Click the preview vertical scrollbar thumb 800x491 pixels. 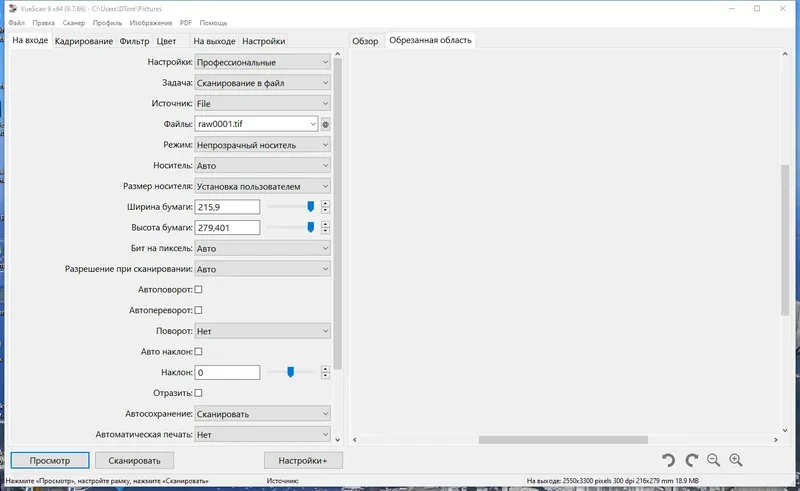coord(785,240)
